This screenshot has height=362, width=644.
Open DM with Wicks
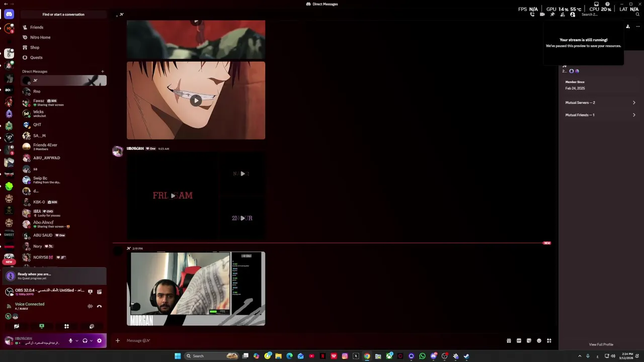point(63,114)
